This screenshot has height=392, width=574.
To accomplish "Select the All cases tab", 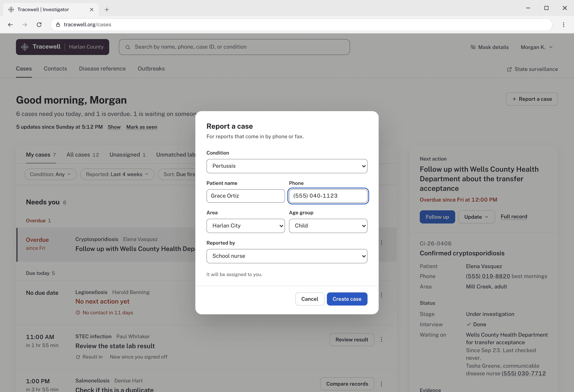I will 83,155.
